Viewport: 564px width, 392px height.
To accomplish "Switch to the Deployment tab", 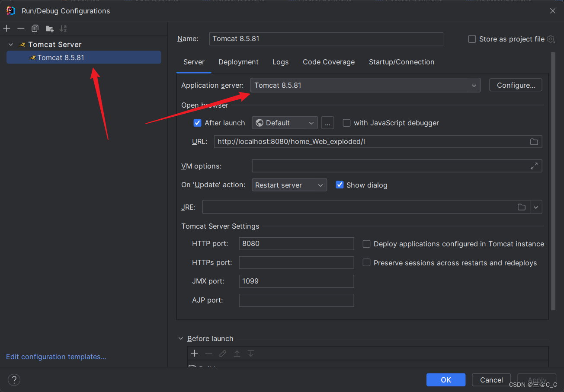I will click(x=238, y=62).
